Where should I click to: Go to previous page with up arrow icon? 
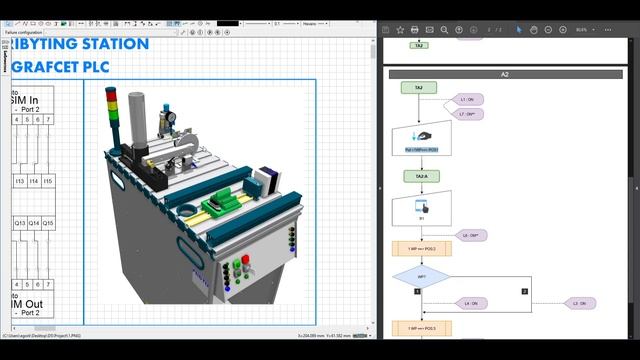tap(459, 30)
